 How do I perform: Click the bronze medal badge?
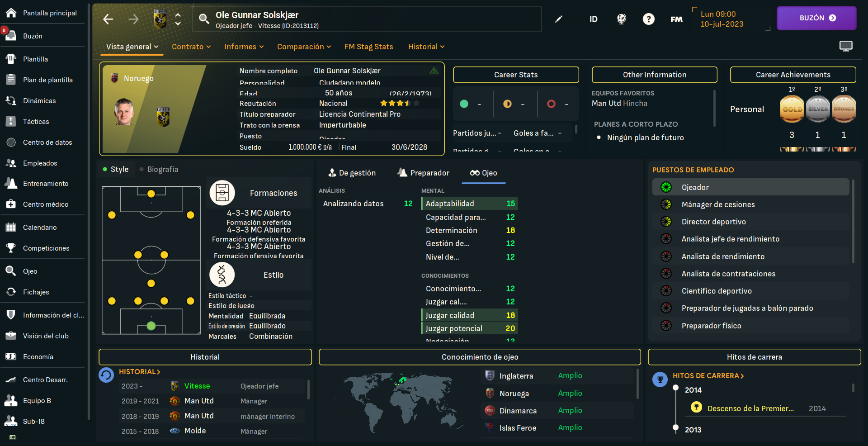point(844,109)
